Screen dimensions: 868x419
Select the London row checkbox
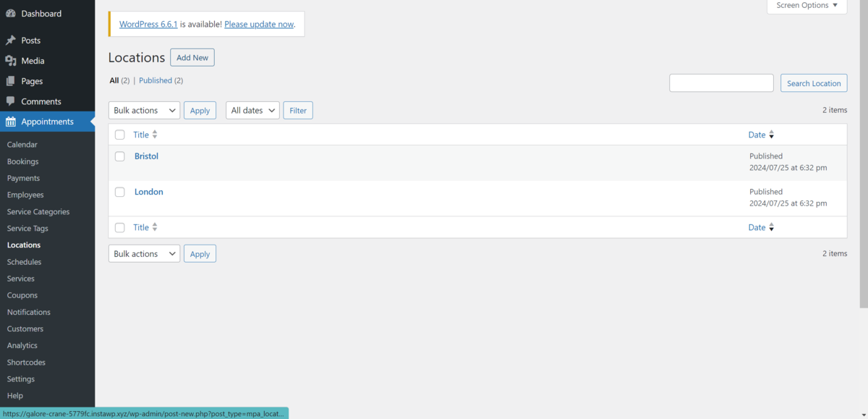coord(120,192)
